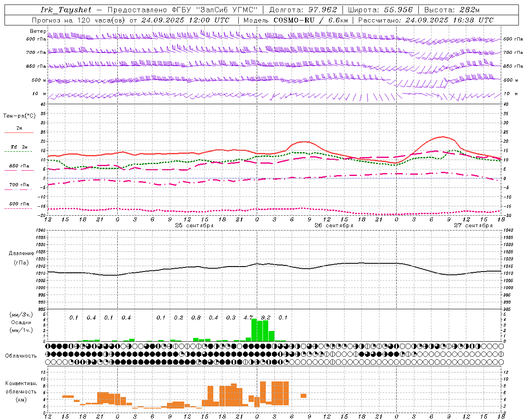Click the left 10 м wind level label
Viewport: 525px width, 420px height.
(x=39, y=94)
